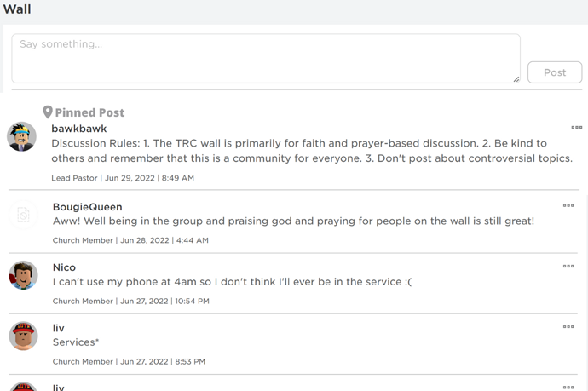The width and height of the screenshot is (588, 391).
Task: View BougieQueen's blank avatar image
Action: point(23,215)
